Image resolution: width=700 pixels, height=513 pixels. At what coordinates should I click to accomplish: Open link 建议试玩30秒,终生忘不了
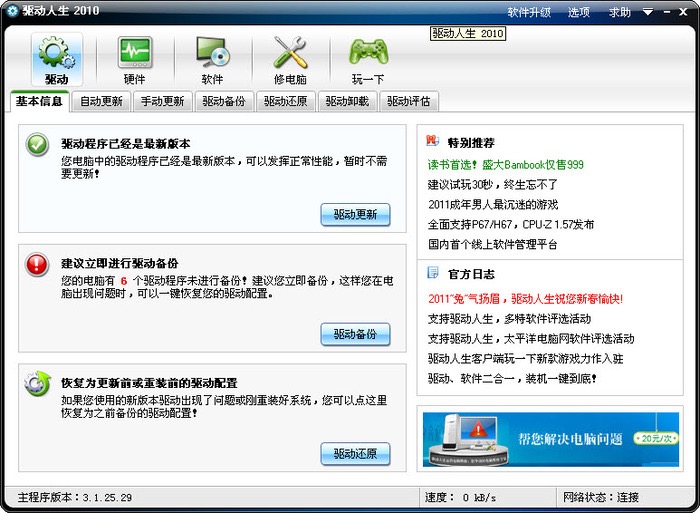tap(492, 184)
